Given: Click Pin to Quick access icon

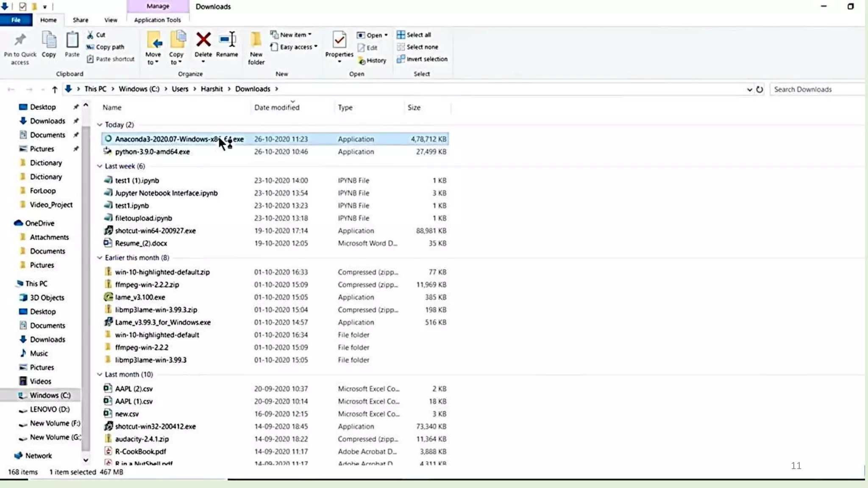Looking at the screenshot, I should tap(20, 40).
